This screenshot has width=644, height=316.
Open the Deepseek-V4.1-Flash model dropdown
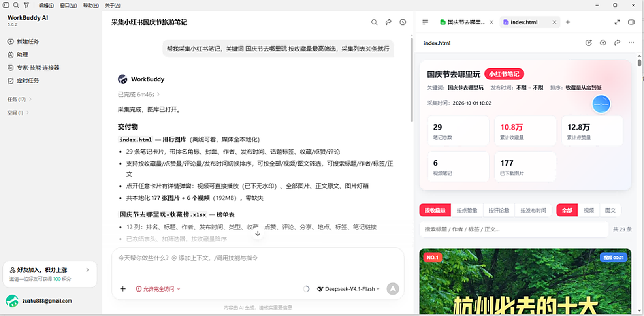click(x=348, y=289)
